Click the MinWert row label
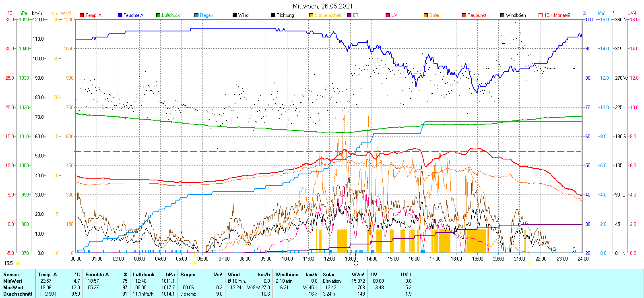644x298 pixels. 13,281
